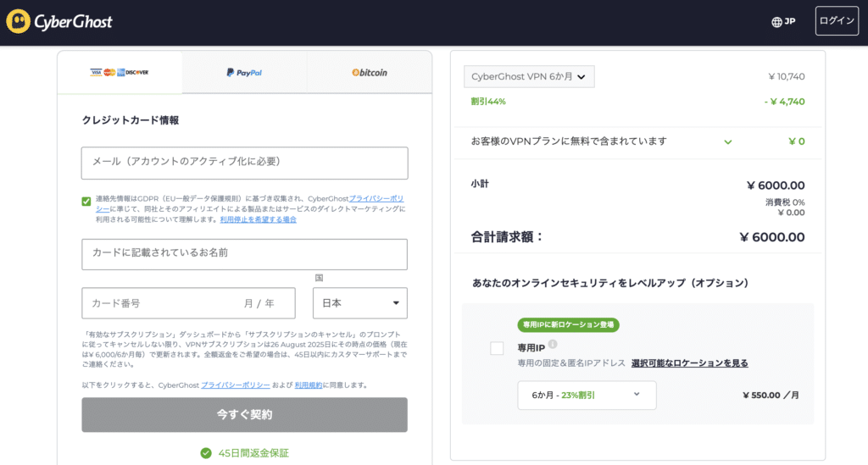Viewport: 868px width, 465px height.
Task: Click the 合計請求額 total amount ¥ 6000.00
Action: [772, 237]
